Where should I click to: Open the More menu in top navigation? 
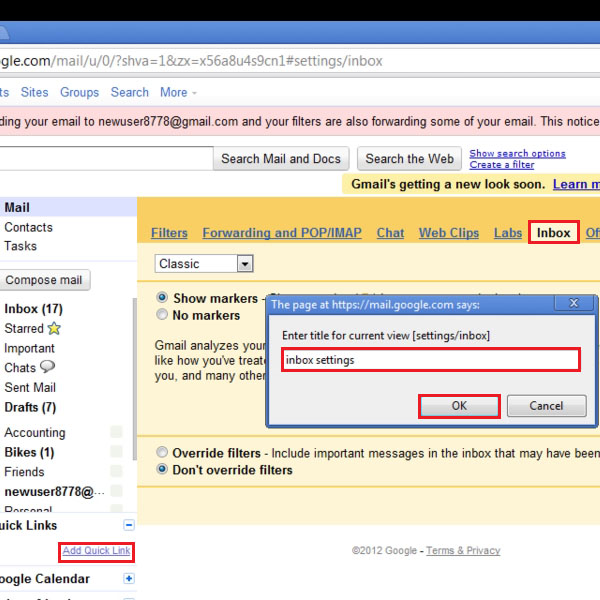click(178, 92)
